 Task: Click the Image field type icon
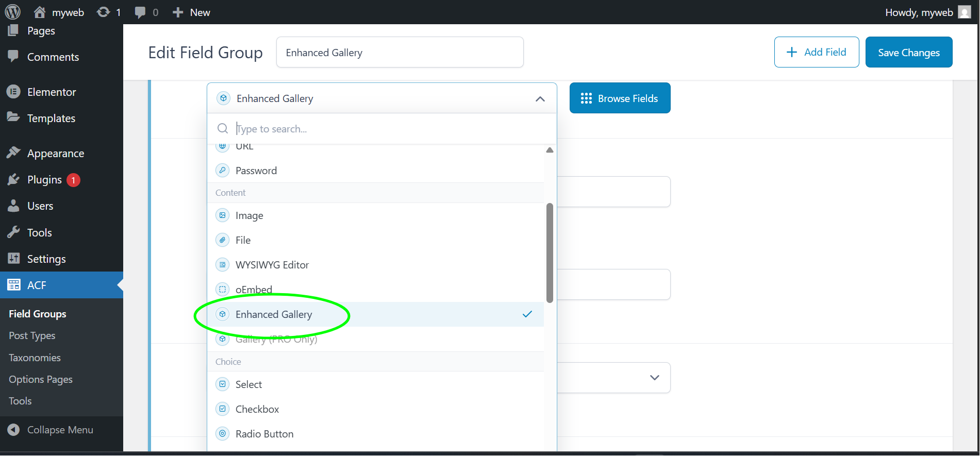pos(222,215)
